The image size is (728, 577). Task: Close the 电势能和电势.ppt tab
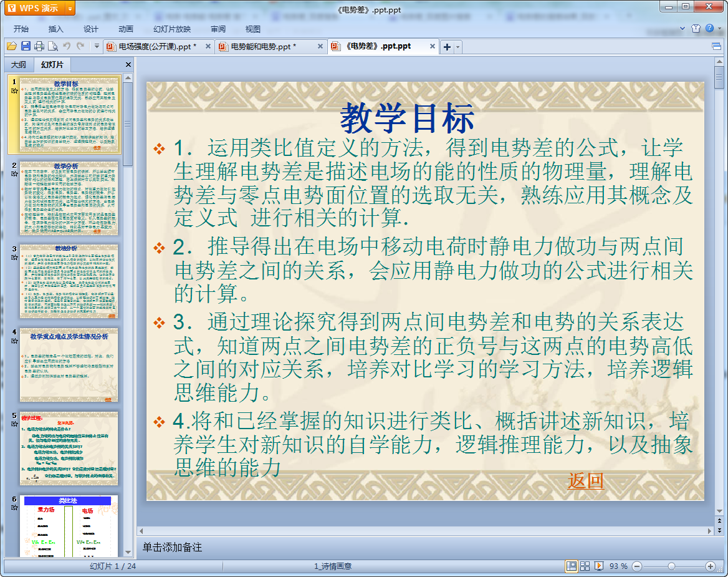(x=320, y=46)
